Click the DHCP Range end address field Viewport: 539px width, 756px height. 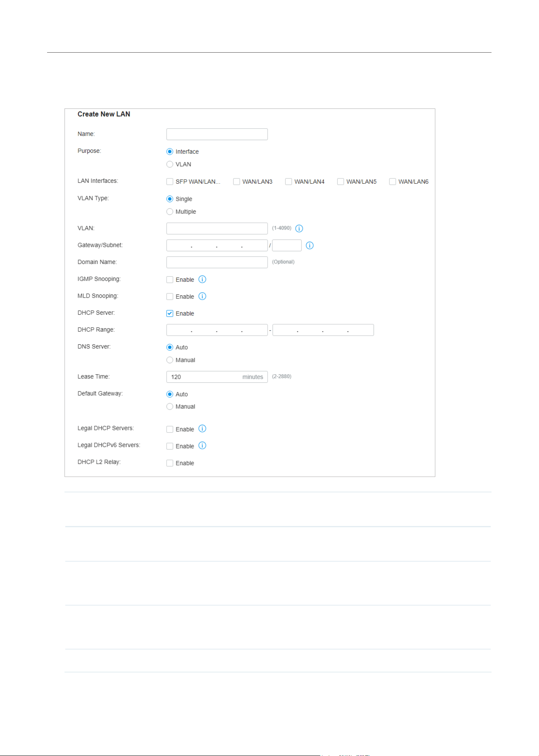pos(323,330)
